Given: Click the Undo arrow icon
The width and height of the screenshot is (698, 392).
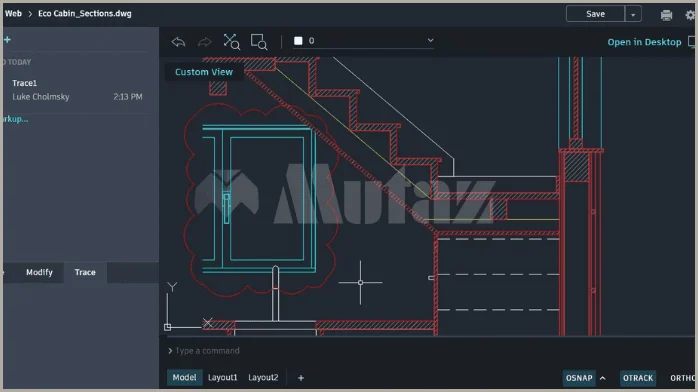Looking at the screenshot, I should tap(179, 42).
